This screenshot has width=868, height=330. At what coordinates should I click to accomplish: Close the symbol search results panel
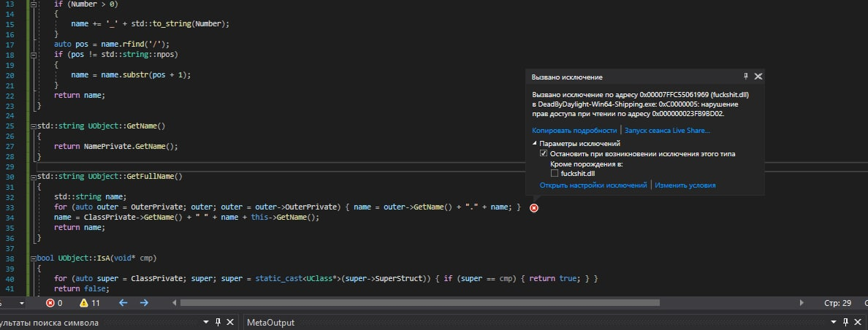pos(230,323)
